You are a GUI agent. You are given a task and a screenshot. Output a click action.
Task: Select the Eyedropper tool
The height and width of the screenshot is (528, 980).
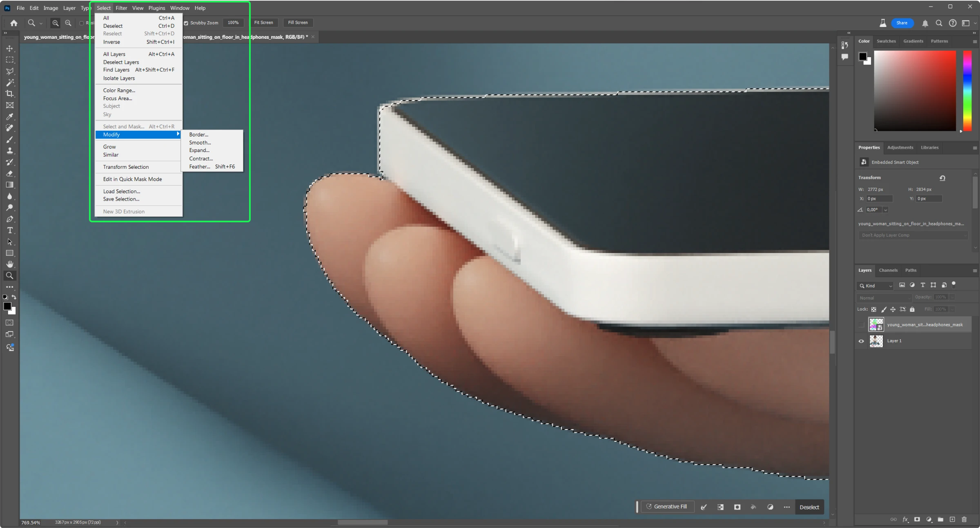pos(9,116)
